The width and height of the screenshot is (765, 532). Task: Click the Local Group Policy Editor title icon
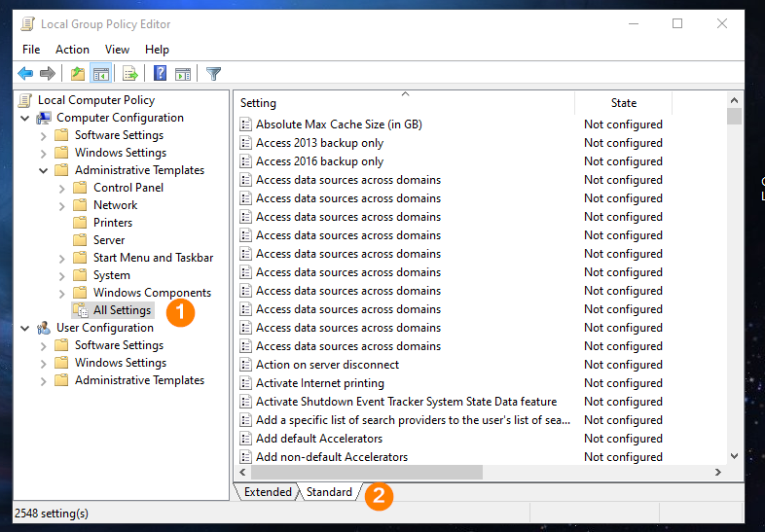28,24
